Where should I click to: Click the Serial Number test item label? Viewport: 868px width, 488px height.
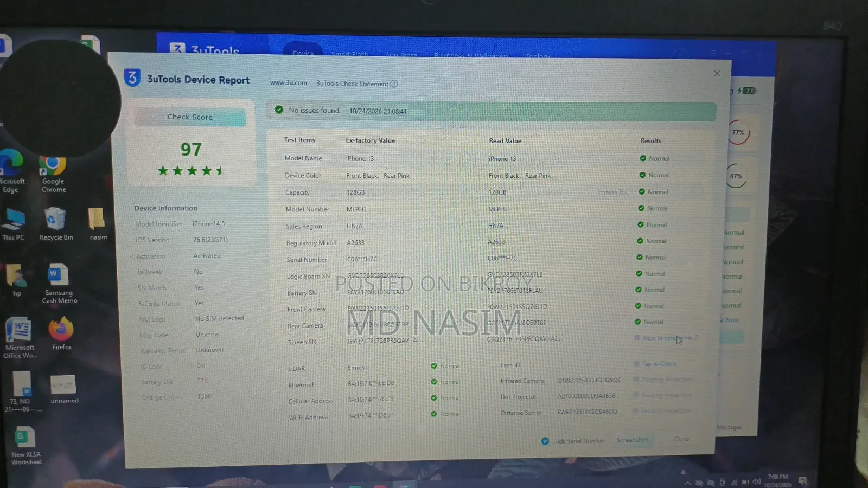click(x=307, y=260)
